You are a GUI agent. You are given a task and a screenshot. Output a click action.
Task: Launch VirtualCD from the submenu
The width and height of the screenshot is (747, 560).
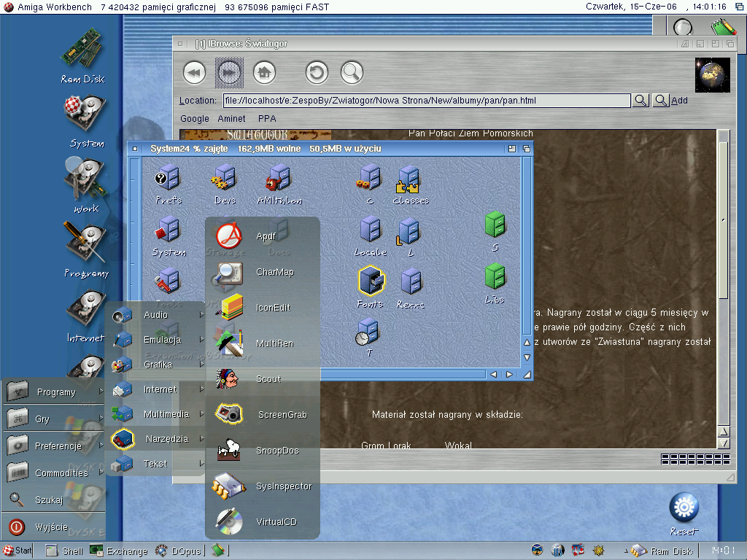263,522
